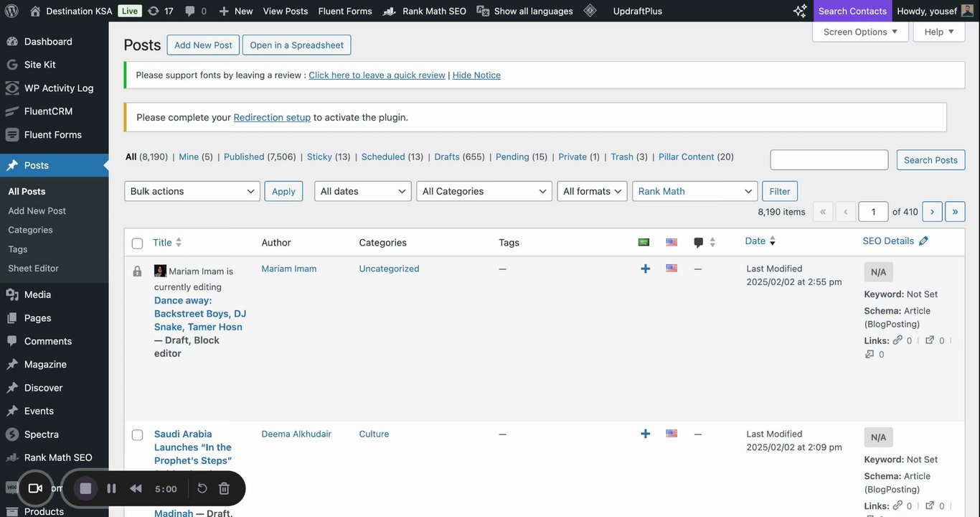980x517 pixels.
Task: Click the FluentCRM sidebar icon
Action: pyautogui.click(x=12, y=111)
